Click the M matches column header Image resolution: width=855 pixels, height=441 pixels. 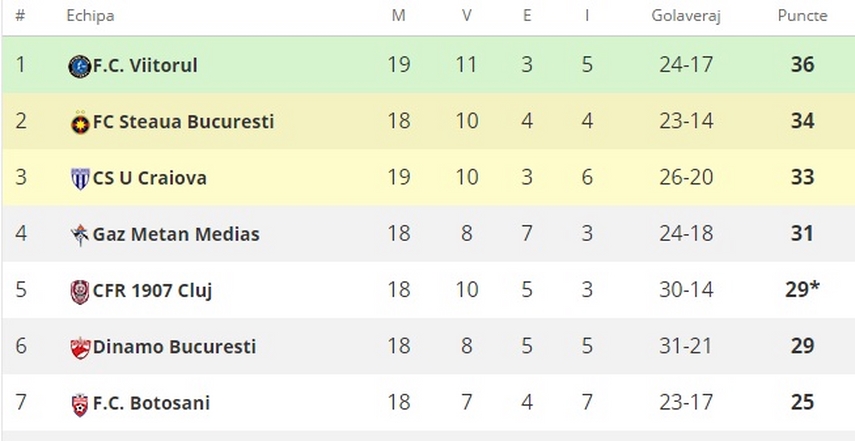click(399, 16)
